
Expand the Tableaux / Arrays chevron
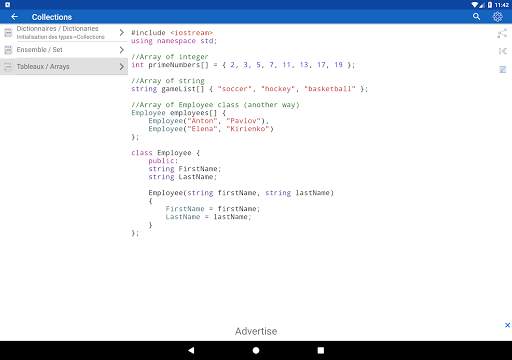point(122,67)
